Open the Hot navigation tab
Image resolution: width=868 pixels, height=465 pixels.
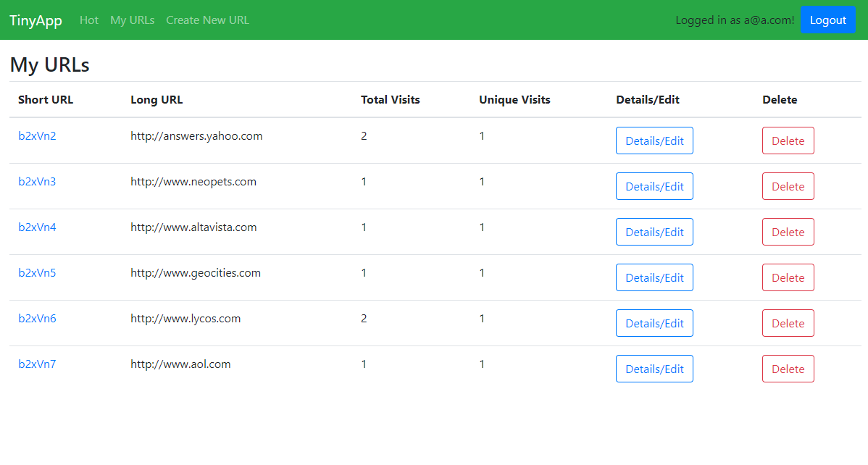pyautogui.click(x=89, y=20)
